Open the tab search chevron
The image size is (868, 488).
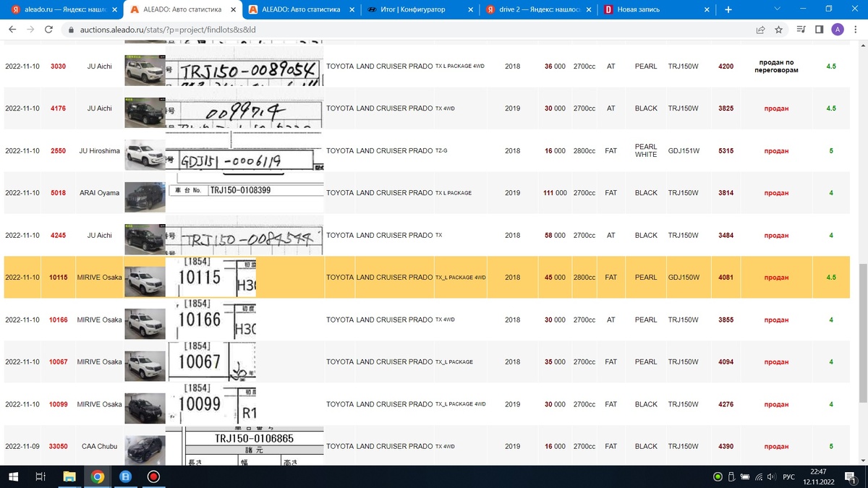tap(777, 9)
